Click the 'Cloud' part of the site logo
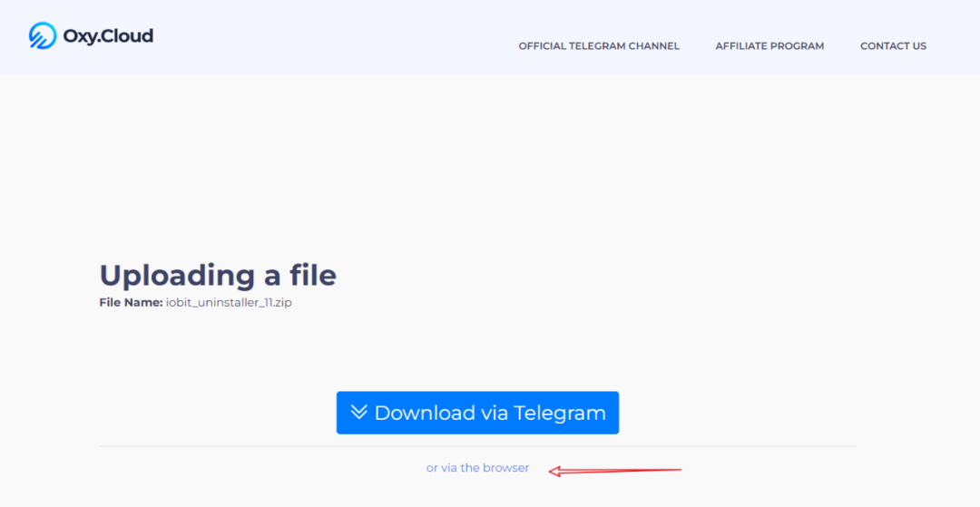Viewport: 980px width, 507px height. 128,36
